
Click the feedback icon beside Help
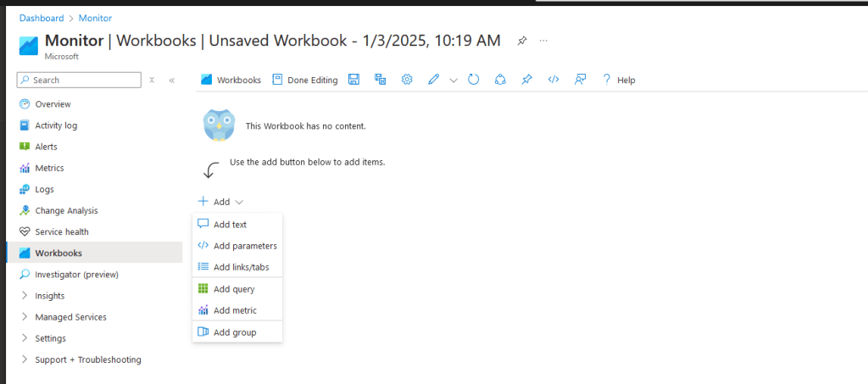click(x=581, y=80)
